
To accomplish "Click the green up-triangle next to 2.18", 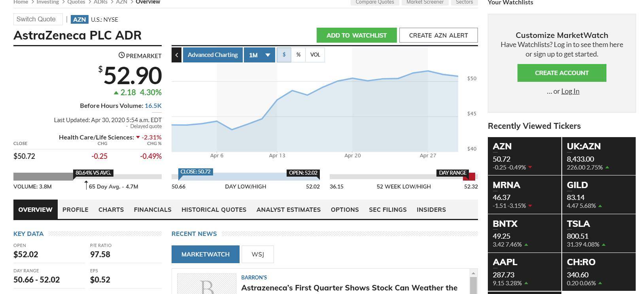I will coord(116,93).
